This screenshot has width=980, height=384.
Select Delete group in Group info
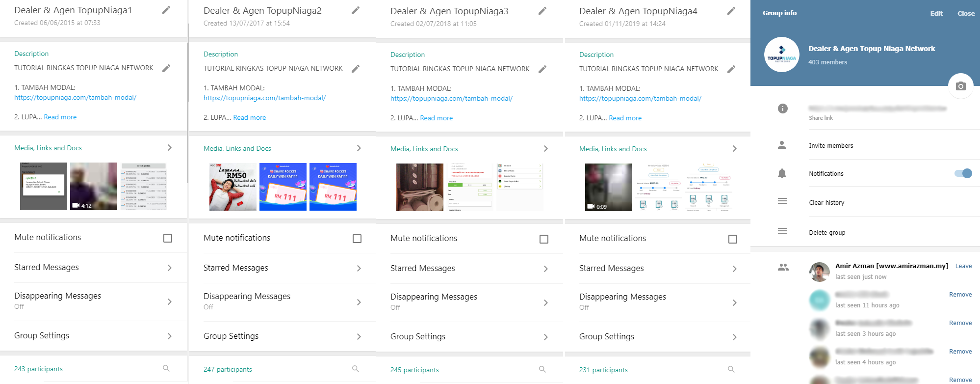827,233
